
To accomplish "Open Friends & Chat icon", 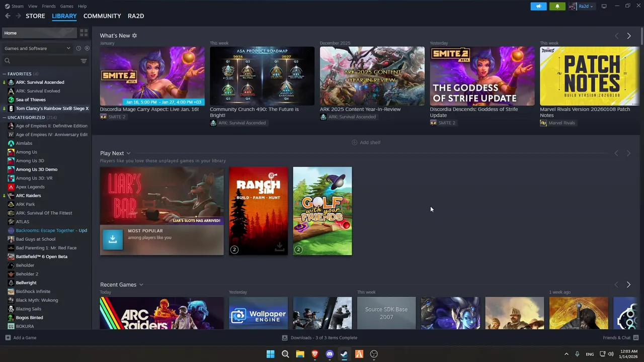I will (x=636, y=338).
